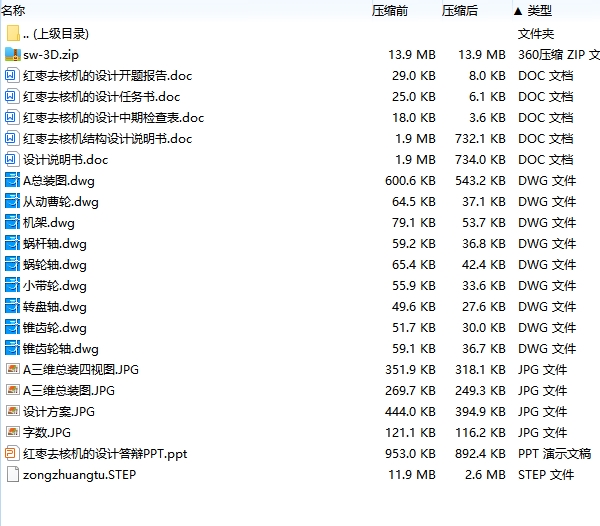This screenshot has height=526, width=600.
Task: Select file name 小带轮.dwg
Action: click(55, 286)
